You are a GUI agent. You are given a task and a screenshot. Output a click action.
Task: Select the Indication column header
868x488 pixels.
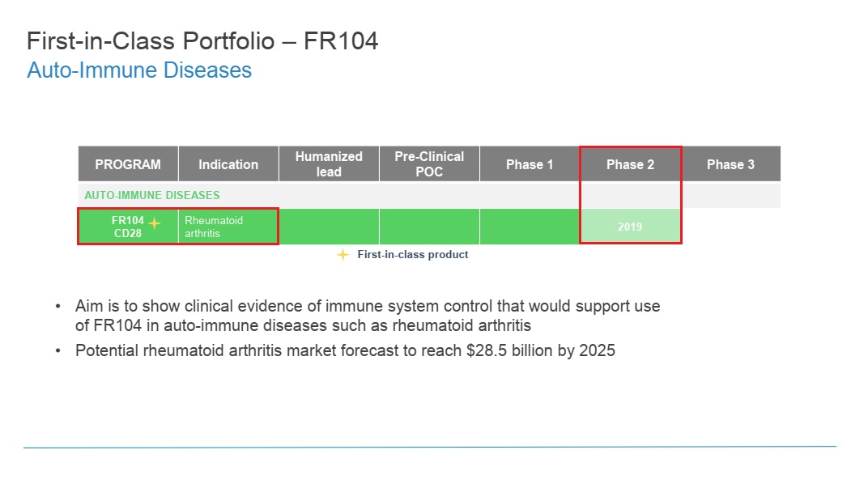(228, 164)
